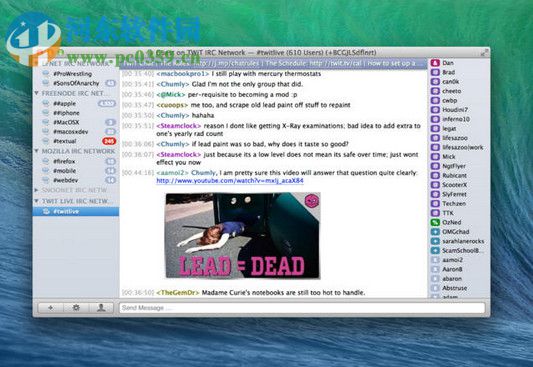
Task: Click the grey user icon beside Abstruse
Action: tap(435, 288)
